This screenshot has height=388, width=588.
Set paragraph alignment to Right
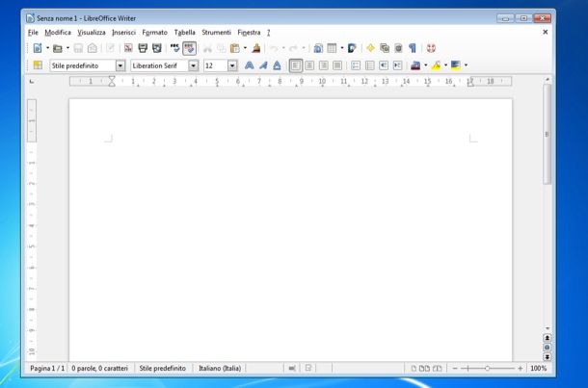tap(323, 65)
